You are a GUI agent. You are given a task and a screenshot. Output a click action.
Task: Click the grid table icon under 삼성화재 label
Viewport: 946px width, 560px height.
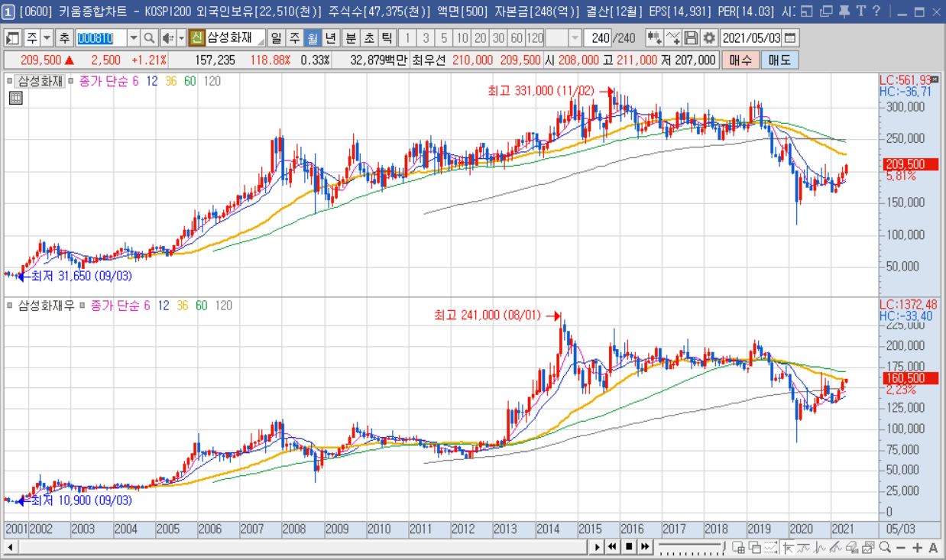coord(15,98)
